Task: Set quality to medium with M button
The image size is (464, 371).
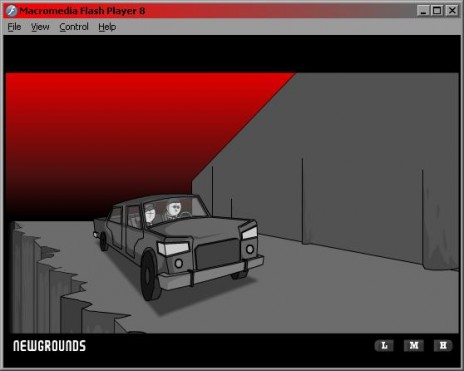Action: 414,346
